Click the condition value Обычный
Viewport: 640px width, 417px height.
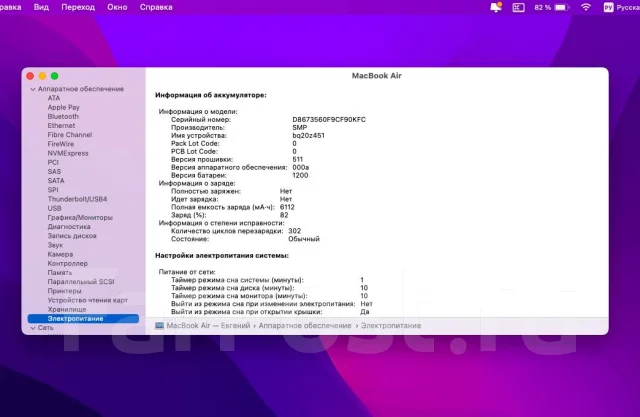(304, 239)
